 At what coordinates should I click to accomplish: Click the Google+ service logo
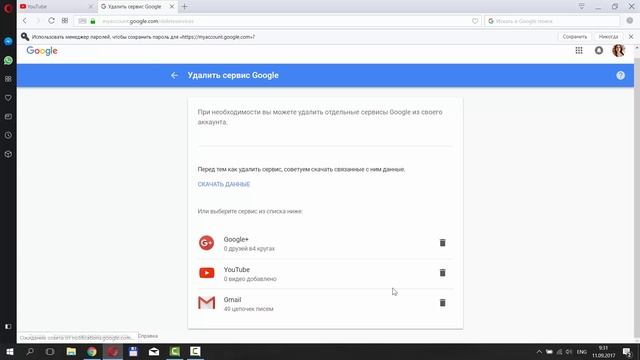207,243
